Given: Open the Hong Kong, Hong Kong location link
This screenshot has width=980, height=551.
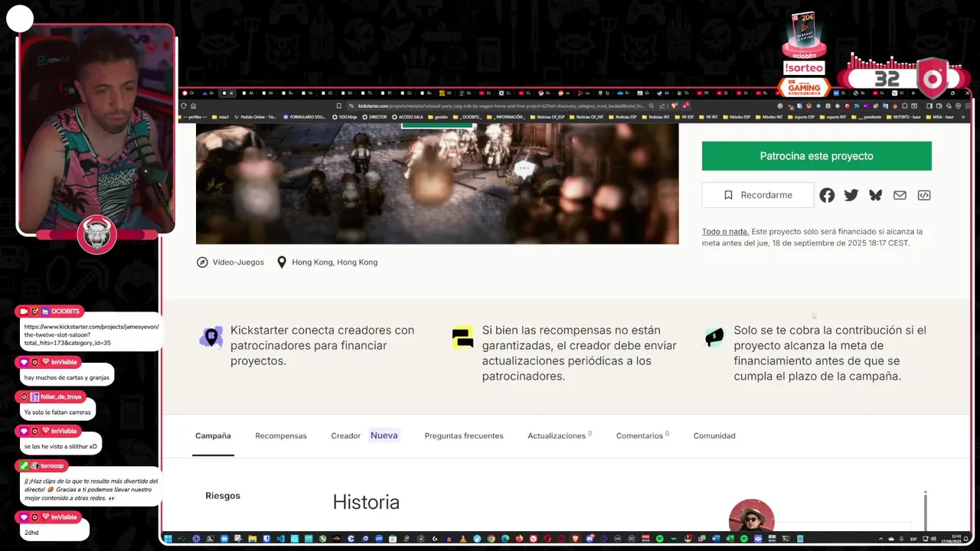Looking at the screenshot, I should [335, 262].
